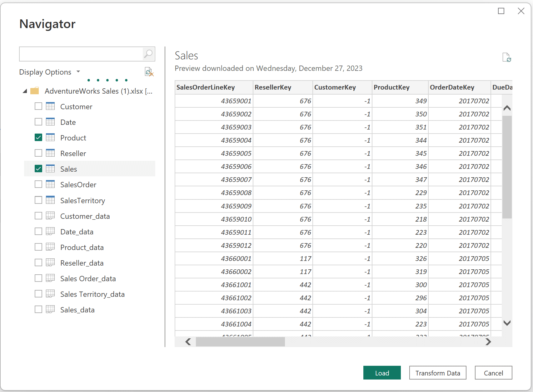
Task: Click the Transform Data button
Action: [x=438, y=373]
